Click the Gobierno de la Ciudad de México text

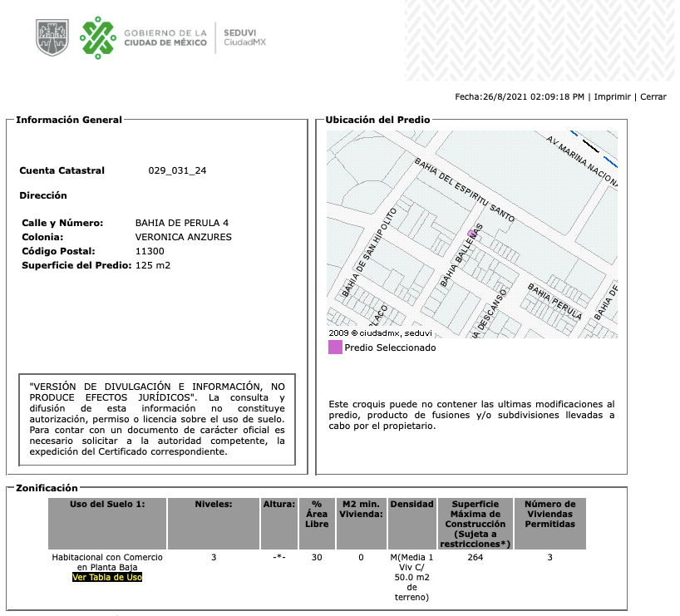165,37
